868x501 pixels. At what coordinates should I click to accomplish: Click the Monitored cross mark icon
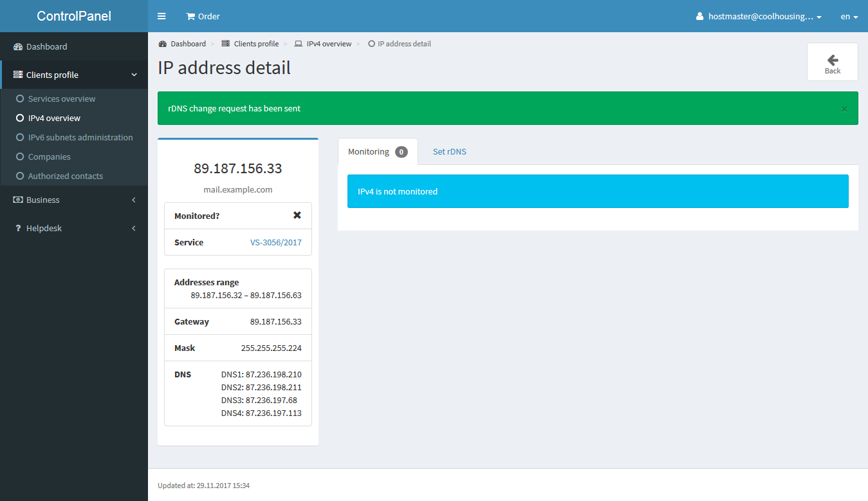pyautogui.click(x=297, y=215)
